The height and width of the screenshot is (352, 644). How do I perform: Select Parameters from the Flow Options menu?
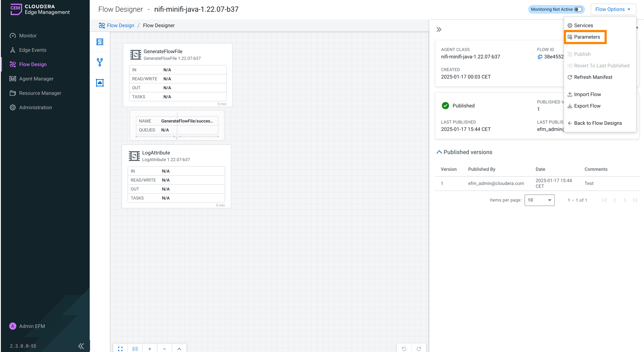click(587, 37)
